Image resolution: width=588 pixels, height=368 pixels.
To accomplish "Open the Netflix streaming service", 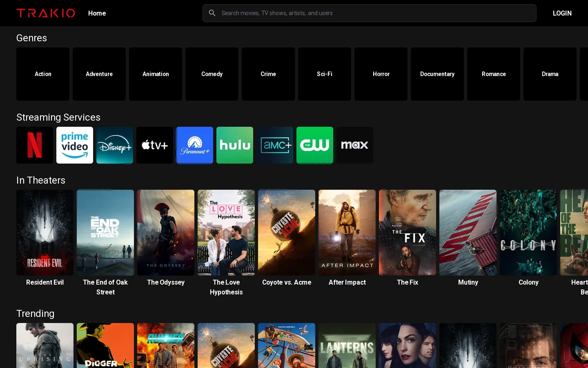I will (x=35, y=145).
